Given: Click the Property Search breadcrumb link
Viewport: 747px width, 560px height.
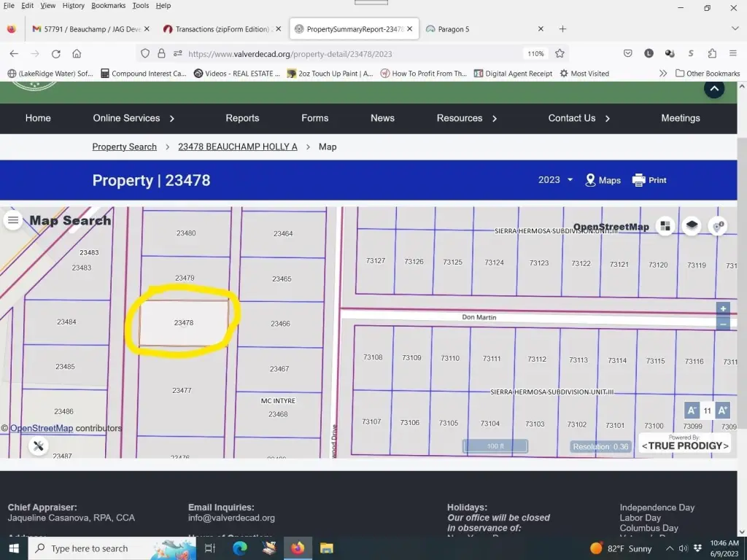Looking at the screenshot, I should pos(124,147).
